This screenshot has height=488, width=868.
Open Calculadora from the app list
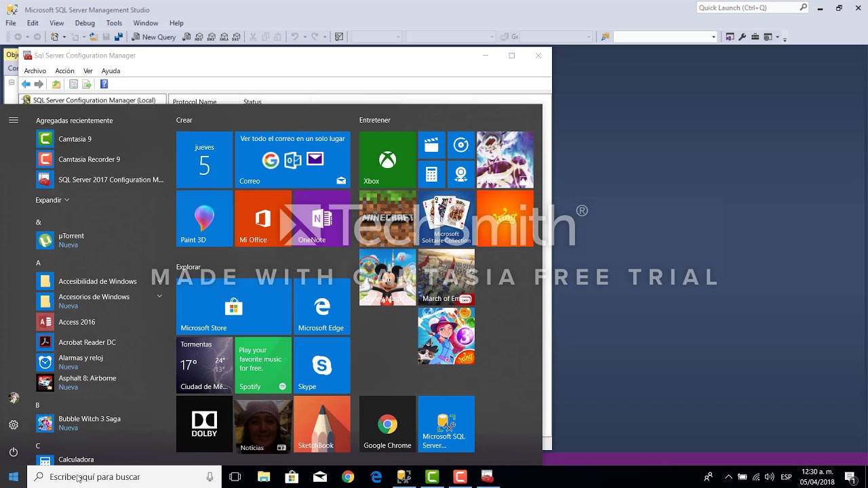click(100, 460)
